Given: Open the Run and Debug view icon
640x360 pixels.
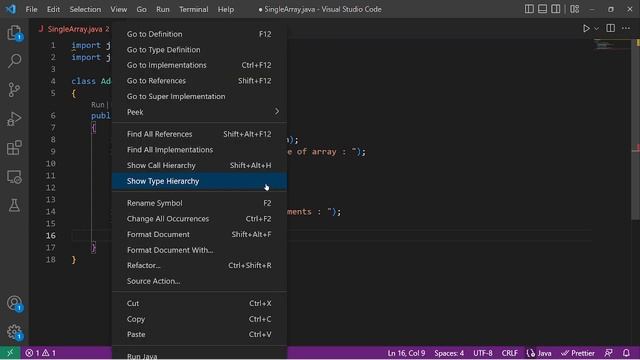Looking at the screenshot, I should point(14,119).
